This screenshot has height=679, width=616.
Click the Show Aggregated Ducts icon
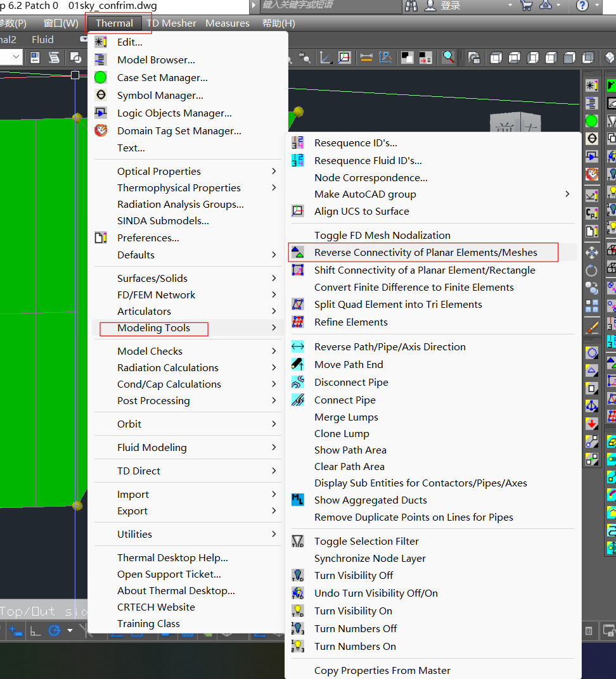tap(297, 500)
